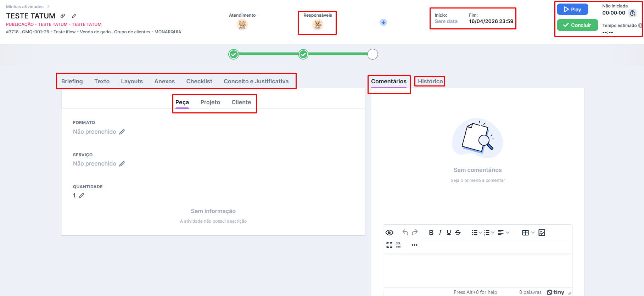
Task: Click the 'Não preenchido' value under Formato
Action: pos(95,132)
